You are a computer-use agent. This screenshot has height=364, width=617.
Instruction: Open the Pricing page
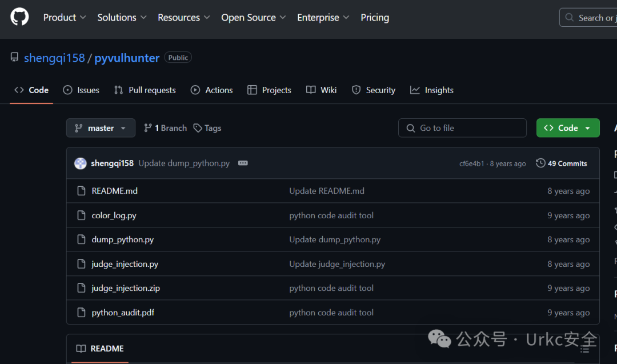(x=375, y=18)
